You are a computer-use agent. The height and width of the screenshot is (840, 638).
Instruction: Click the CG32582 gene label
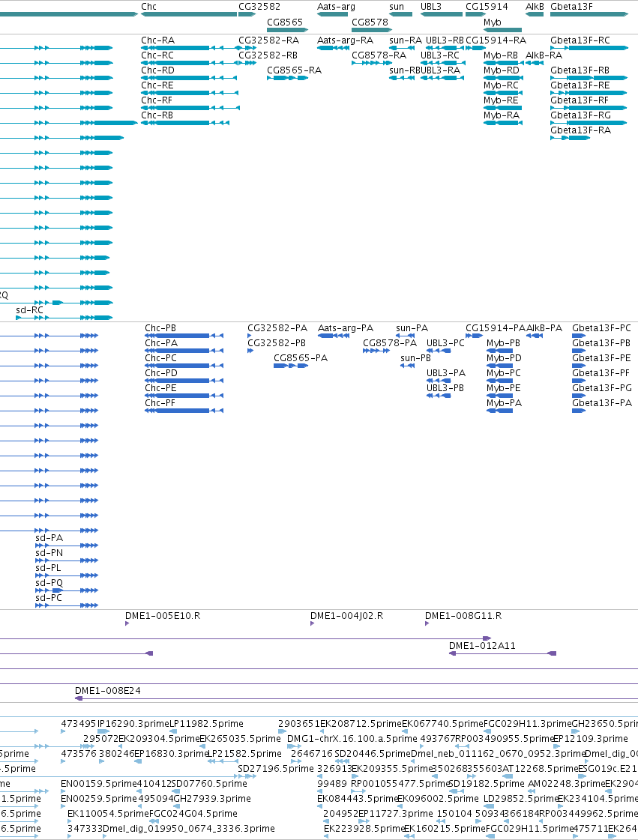(x=259, y=7)
